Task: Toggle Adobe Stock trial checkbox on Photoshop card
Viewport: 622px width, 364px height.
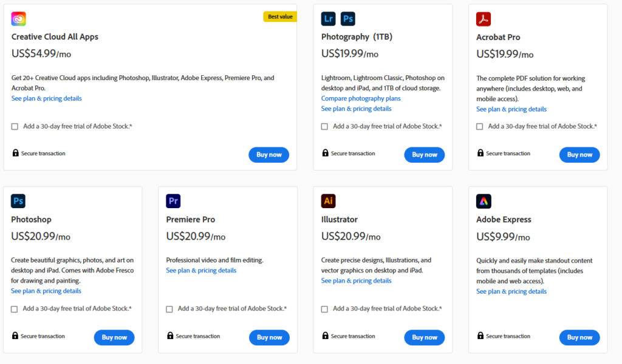Action: click(x=15, y=309)
